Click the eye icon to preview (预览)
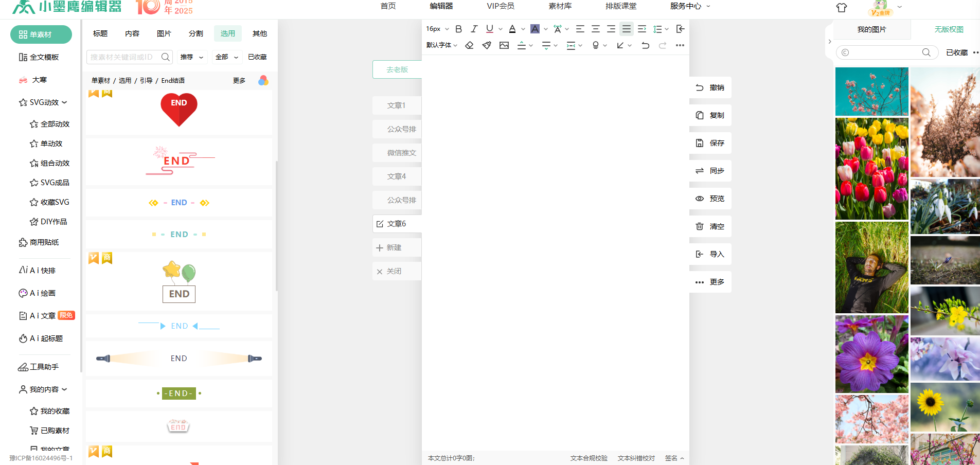Screen dimensions: 980x465 700,199
